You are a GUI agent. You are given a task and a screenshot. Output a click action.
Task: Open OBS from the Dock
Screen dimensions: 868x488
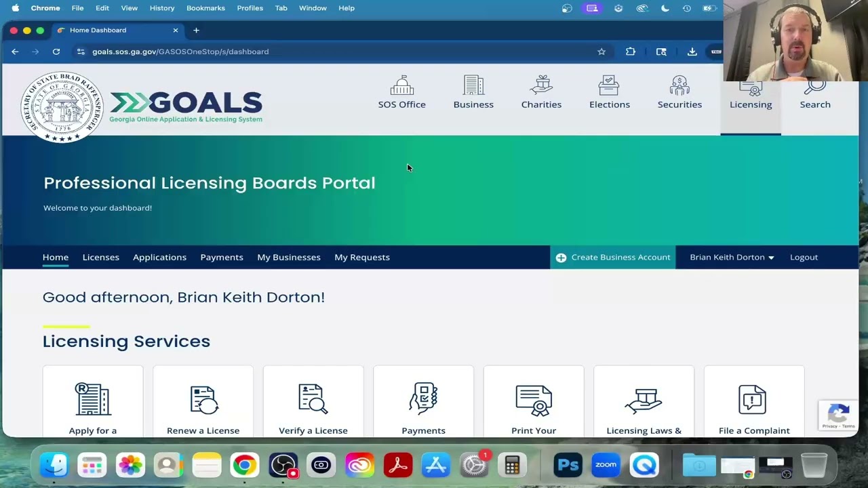point(283,465)
